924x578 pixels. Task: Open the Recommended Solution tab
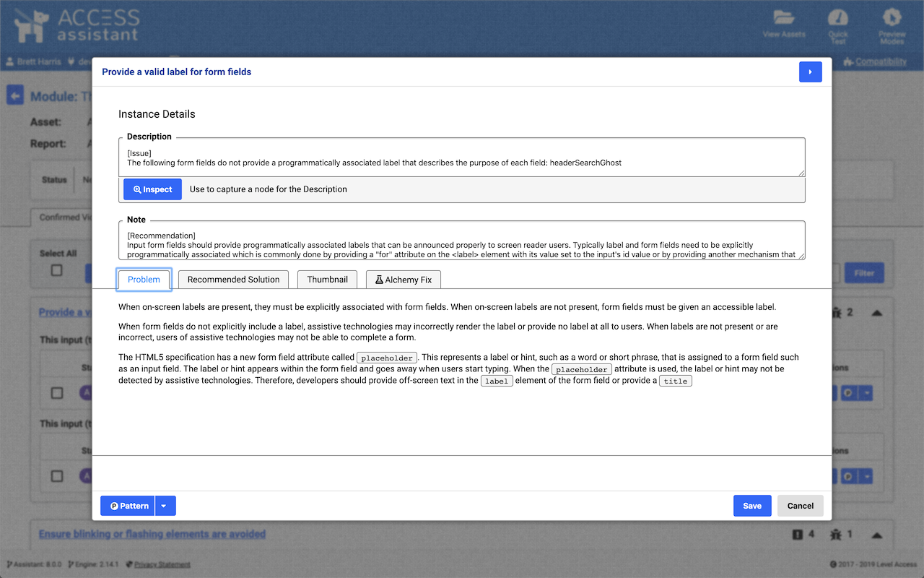(233, 280)
